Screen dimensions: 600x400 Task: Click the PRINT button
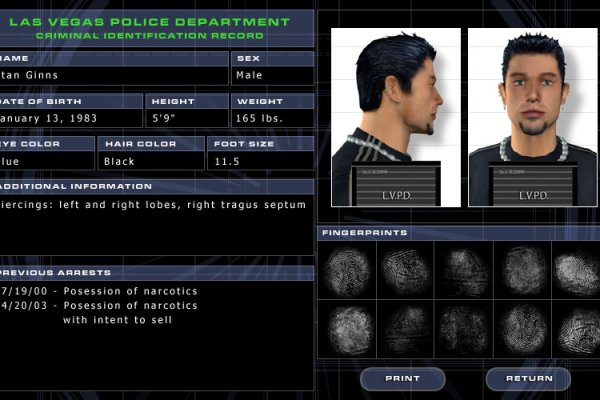402,379
